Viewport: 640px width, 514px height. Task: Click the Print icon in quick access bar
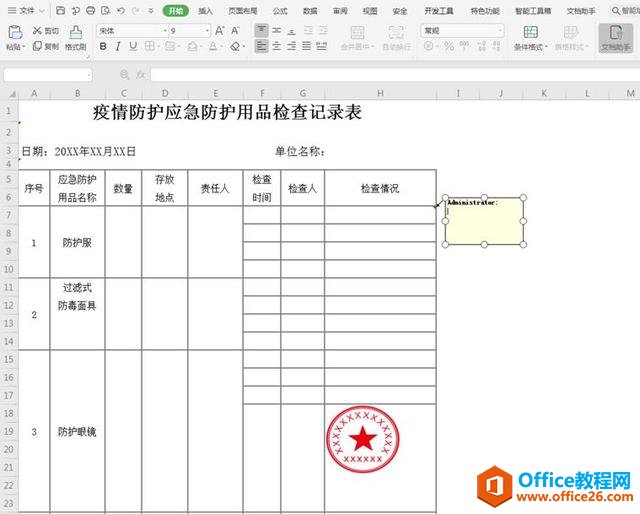[x=91, y=11]
